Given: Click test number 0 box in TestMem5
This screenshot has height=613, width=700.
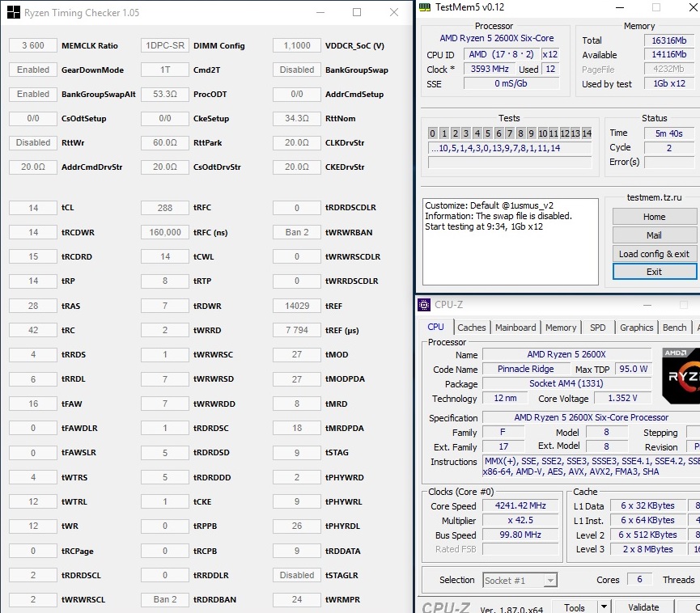Looking at the screenshot, I should tap(432, 133).
